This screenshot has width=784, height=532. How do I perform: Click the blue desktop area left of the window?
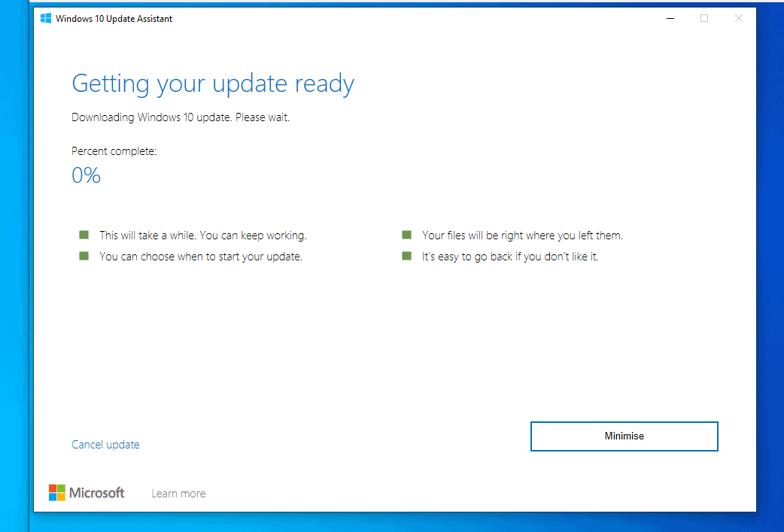14,263
